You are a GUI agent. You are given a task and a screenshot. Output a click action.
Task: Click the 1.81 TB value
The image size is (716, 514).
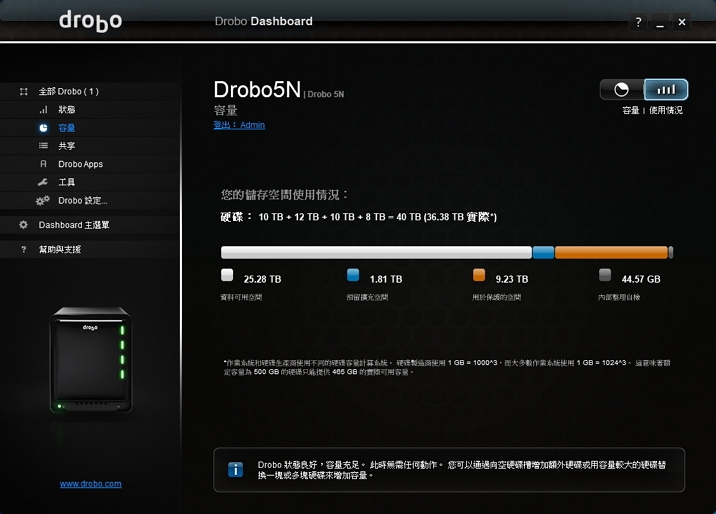tap(386, 279)
